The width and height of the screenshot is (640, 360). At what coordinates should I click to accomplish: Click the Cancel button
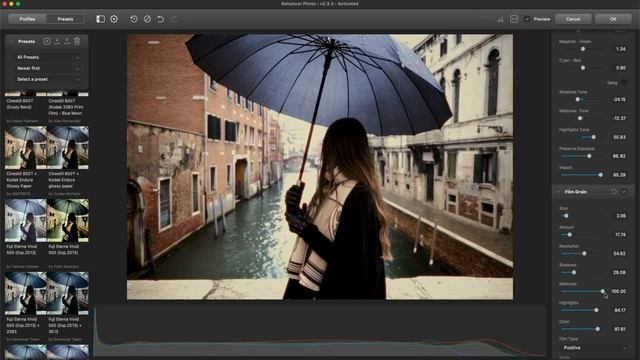(x=573, y=19)
